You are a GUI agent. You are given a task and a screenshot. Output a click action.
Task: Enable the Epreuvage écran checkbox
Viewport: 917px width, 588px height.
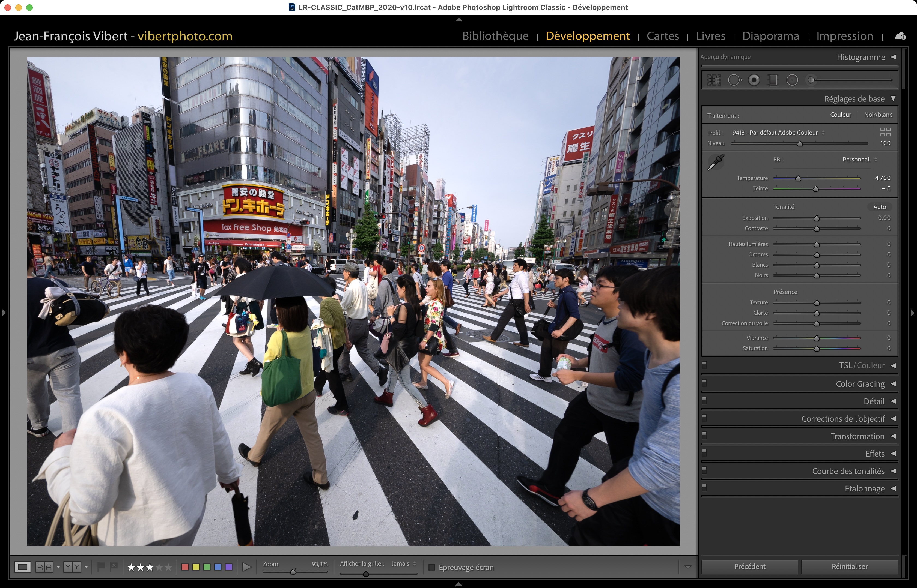pos(432,567)
